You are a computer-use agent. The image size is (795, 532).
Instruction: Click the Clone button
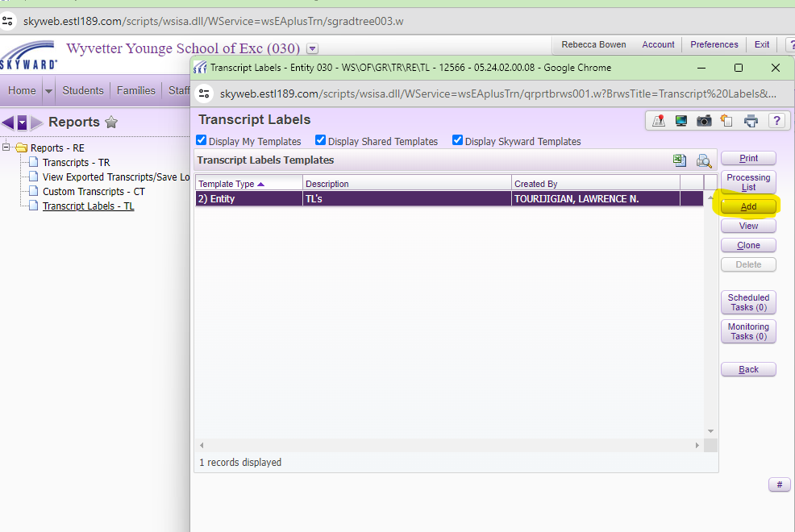(x=748, y=245)
